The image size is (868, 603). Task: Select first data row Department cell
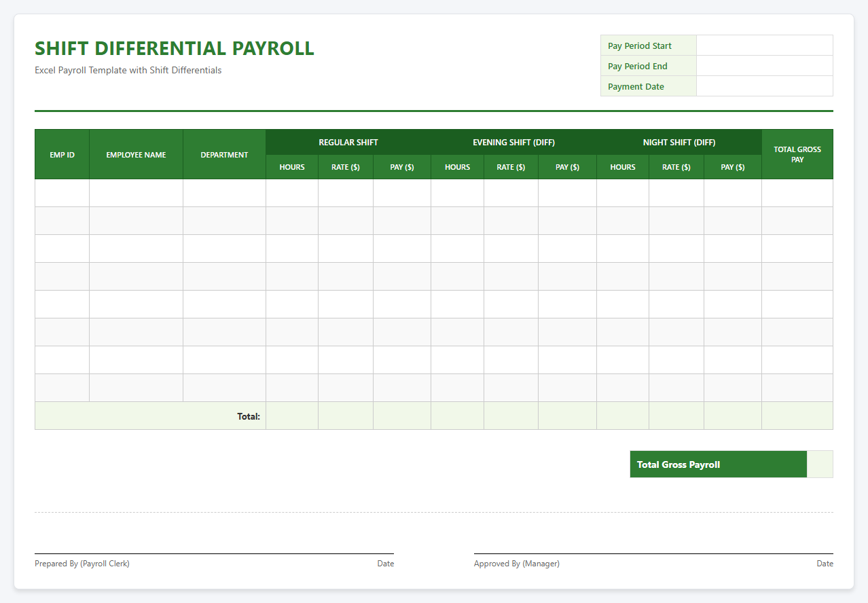(x=224, y=193)
